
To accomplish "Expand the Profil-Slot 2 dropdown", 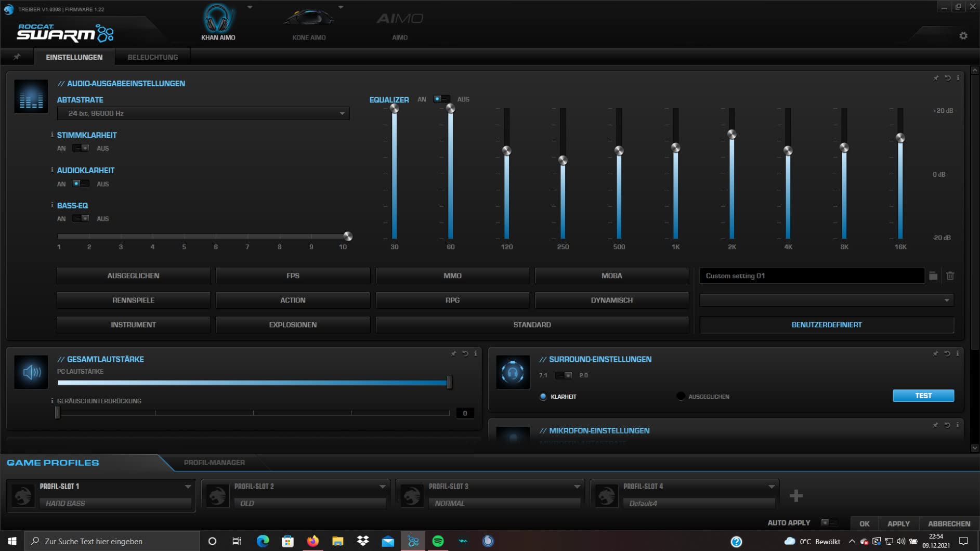I will pos(382,487).
